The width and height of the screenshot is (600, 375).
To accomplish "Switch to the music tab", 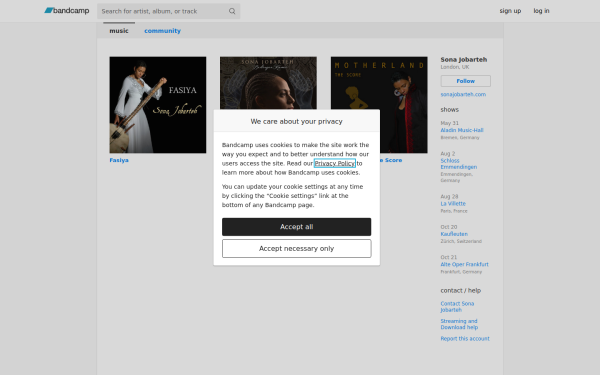I will [x=119, y=31].
